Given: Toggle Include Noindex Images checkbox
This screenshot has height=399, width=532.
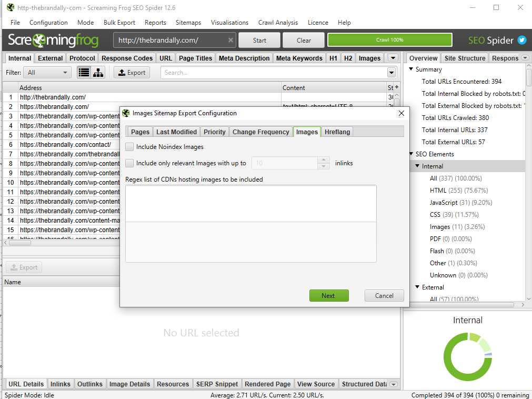Looking at the screenshot, I should pyautogui.click(x=129, y=147).
